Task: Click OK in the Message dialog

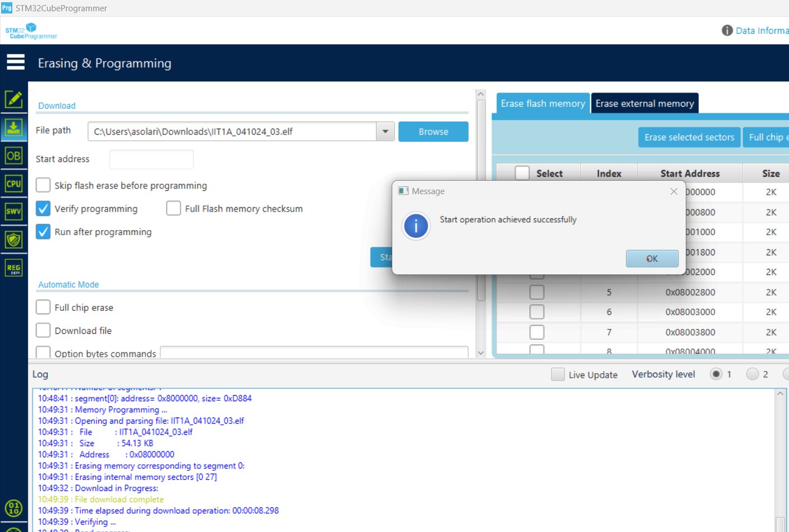Action: (x=652, y=259)
